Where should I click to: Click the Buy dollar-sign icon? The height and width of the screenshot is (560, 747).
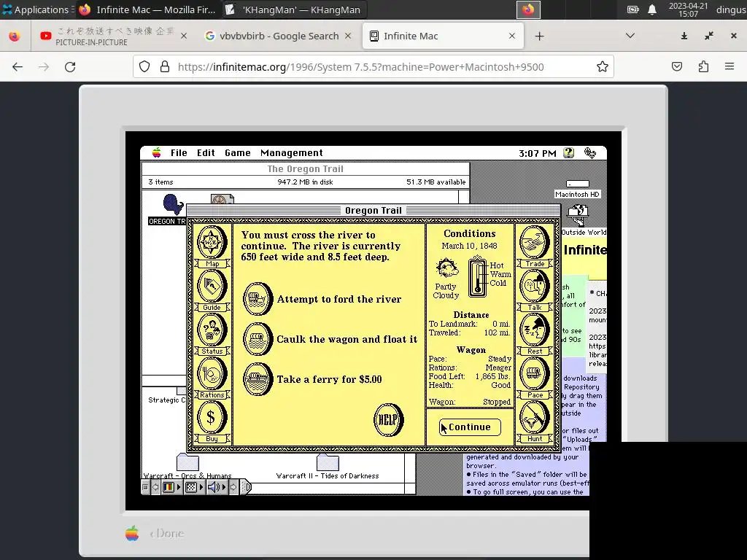(x=212, y=418)
